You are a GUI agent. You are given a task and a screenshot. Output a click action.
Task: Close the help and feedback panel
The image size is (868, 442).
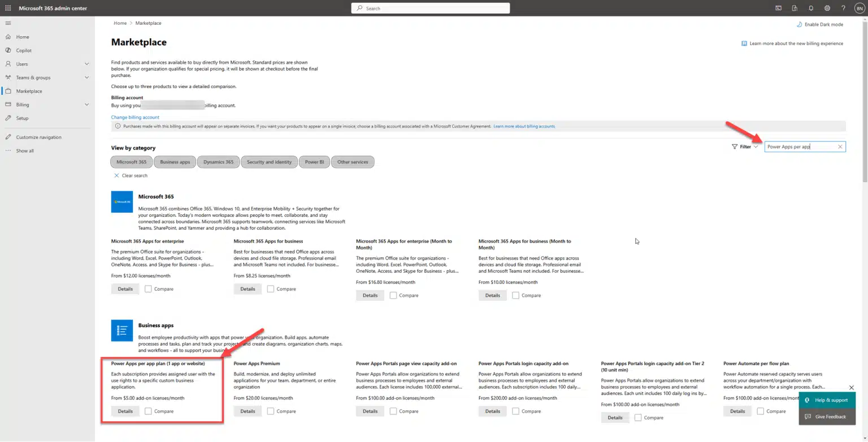point(852,388)
